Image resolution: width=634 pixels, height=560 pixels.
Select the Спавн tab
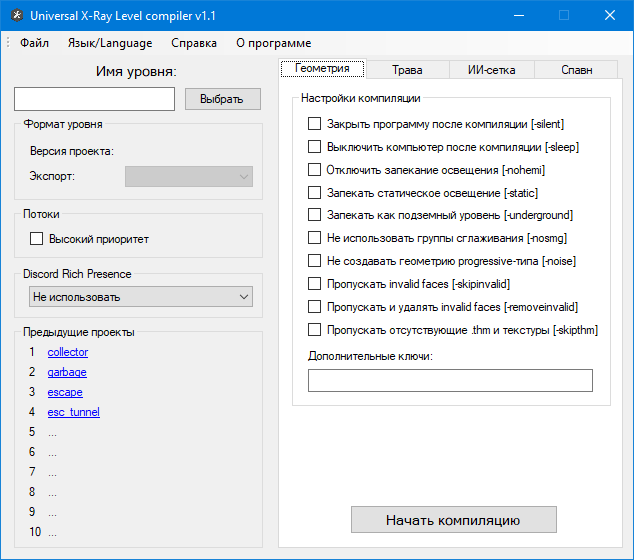point(576,70)
